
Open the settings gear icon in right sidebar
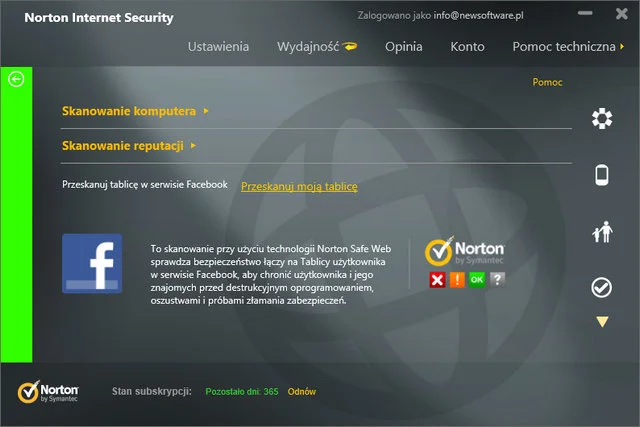click(x=602, y=119)
